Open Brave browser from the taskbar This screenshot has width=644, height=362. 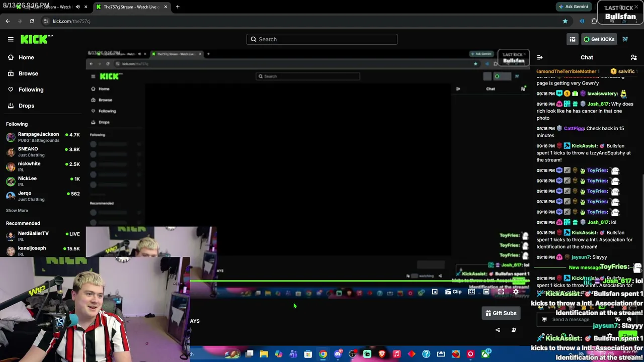point(382,354)
